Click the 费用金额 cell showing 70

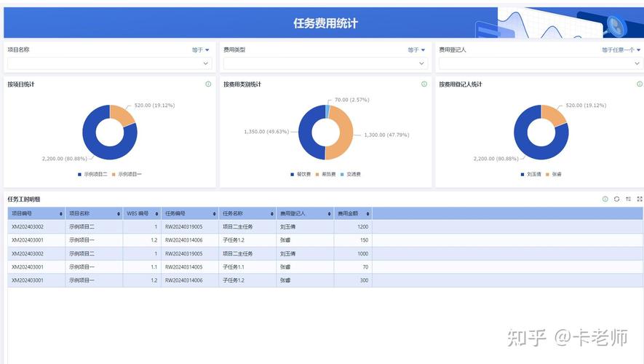click(353, 267)
